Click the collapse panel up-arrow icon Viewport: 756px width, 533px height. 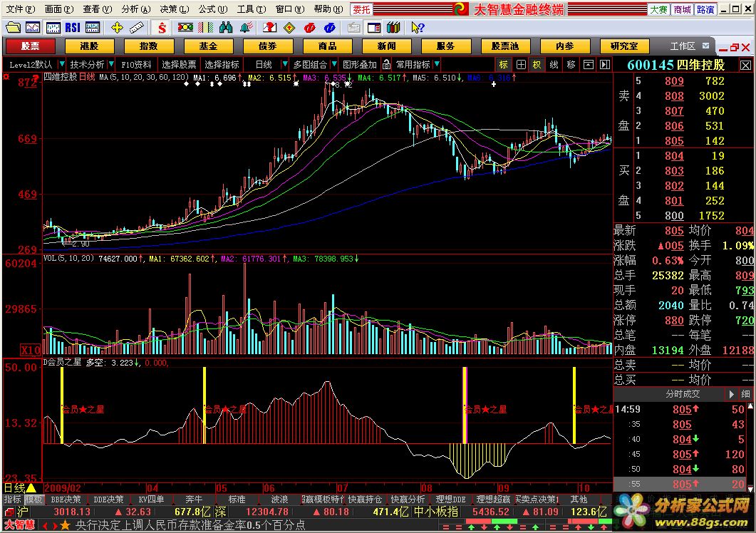[588, 64]
